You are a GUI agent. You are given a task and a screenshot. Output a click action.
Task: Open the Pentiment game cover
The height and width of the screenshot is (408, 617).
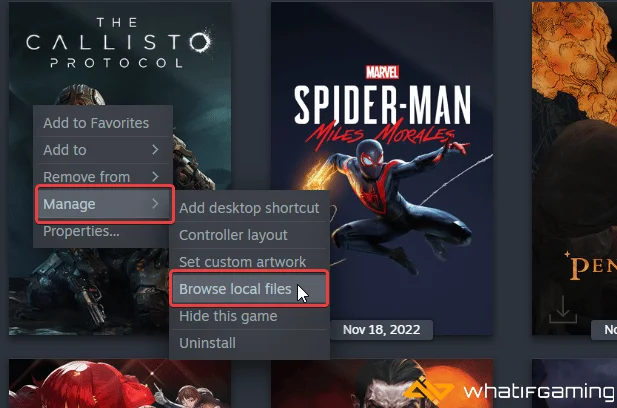coord(575,168)
